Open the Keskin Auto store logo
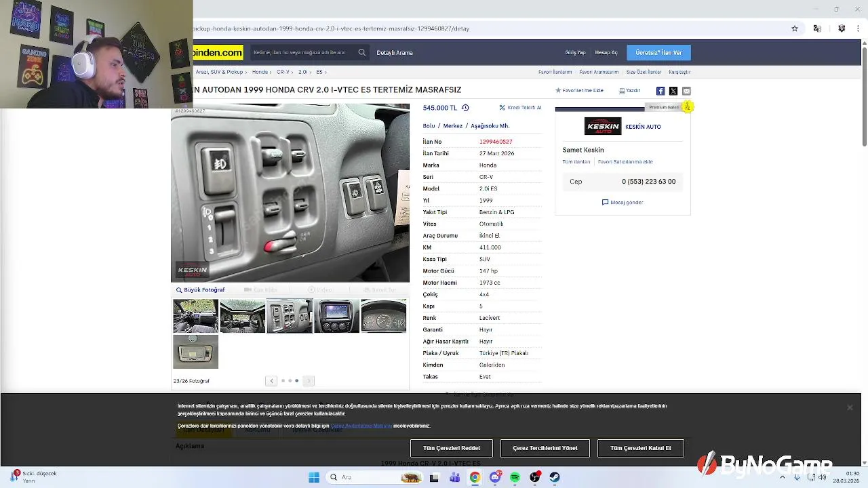The width and height of the screenshot is (868, 488). [603, 126]
